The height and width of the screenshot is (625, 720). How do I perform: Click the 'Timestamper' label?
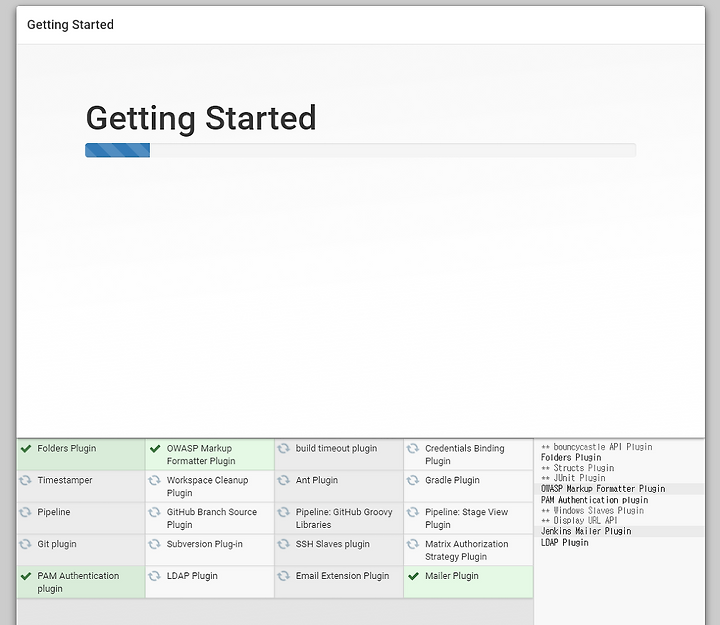[x=65, y=480]
